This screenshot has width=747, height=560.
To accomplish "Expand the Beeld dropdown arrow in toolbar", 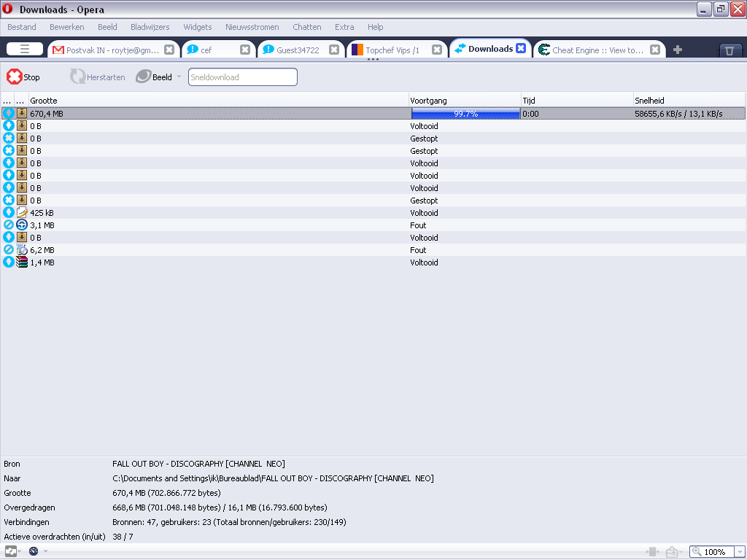I will tap(179, 77).
